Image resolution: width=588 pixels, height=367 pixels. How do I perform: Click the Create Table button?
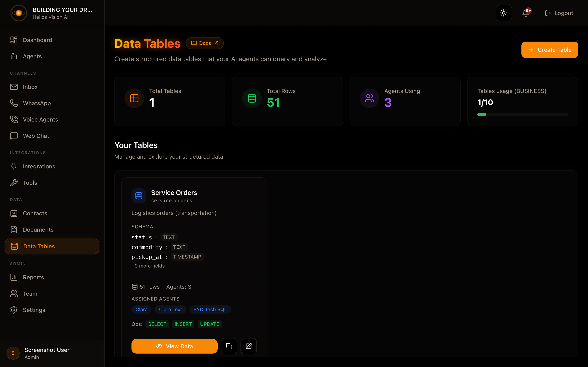point(550,50)
